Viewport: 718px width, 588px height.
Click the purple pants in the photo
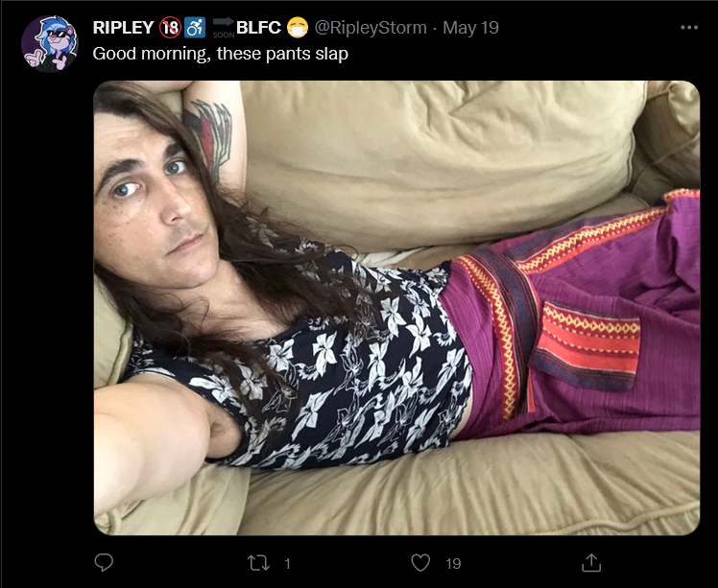point(572,314)
